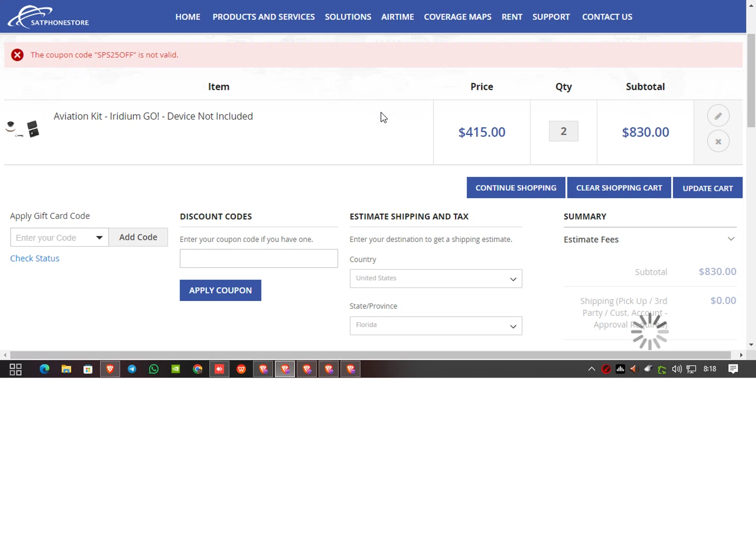Click the pencil edit icon for Aviation Kit

(718, 116)
